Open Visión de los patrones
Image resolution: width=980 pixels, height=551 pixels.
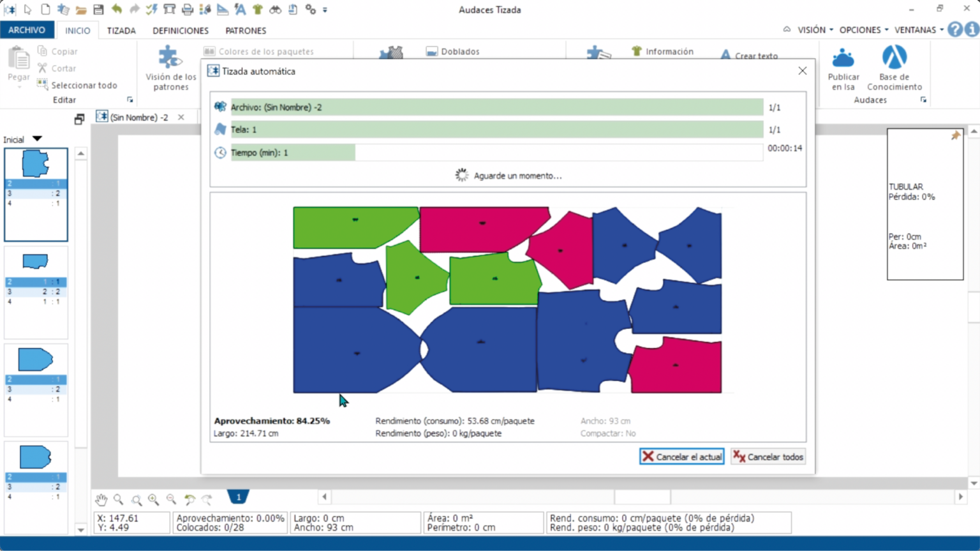(x=171, y=68)
